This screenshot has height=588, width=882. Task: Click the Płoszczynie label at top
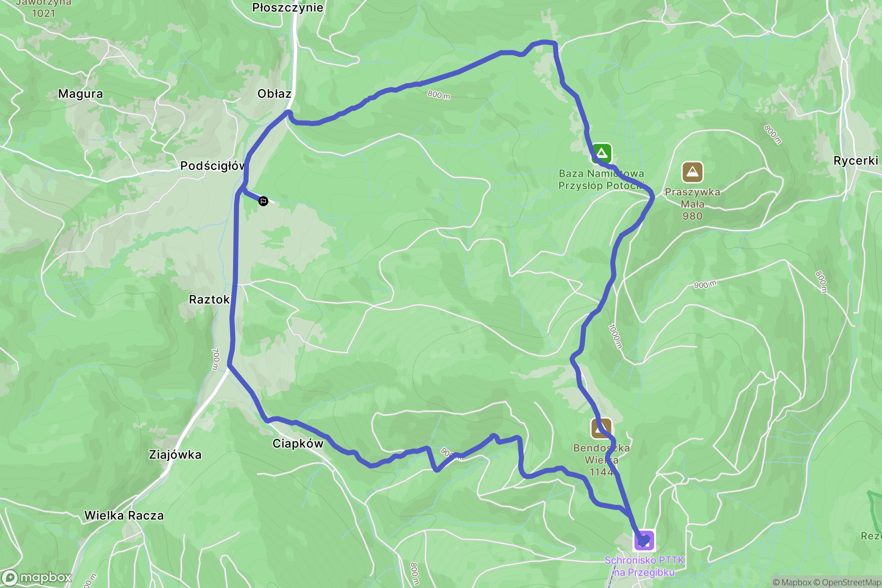click(288, 8)
